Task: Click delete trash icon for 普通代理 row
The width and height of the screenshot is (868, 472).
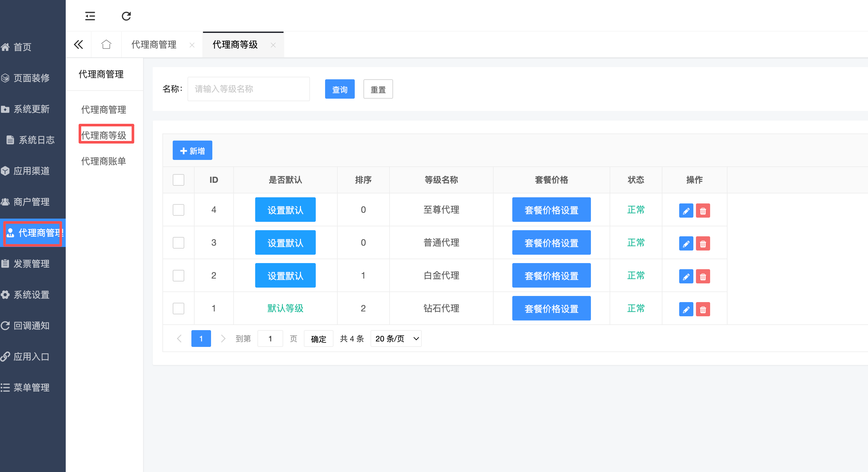Action: click(x=703, y=243)
